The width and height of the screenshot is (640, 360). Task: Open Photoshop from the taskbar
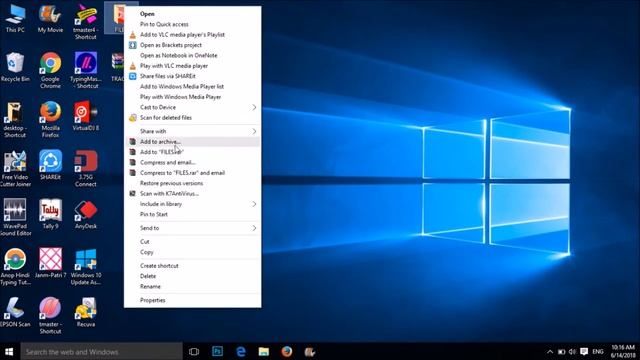tap(218, 351)
